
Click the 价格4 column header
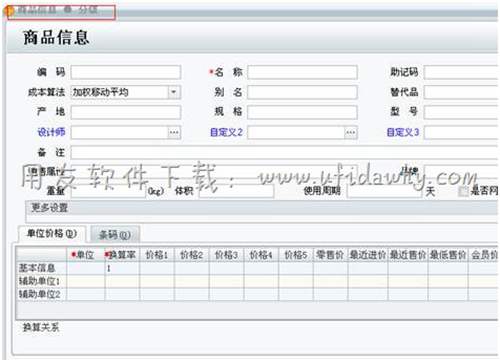tap(261, 255)
